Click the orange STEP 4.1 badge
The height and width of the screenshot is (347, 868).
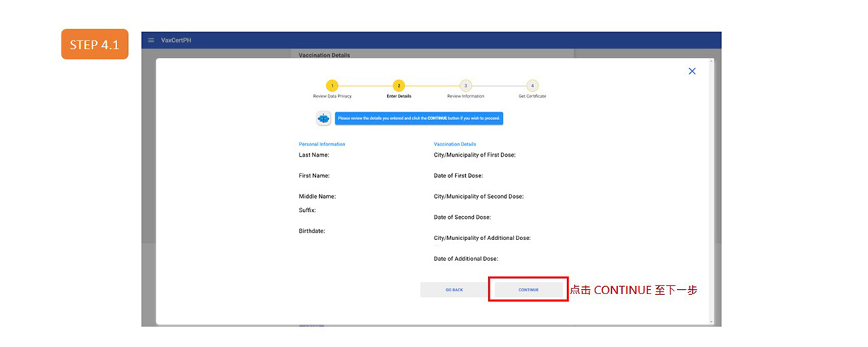coord(95,45)
